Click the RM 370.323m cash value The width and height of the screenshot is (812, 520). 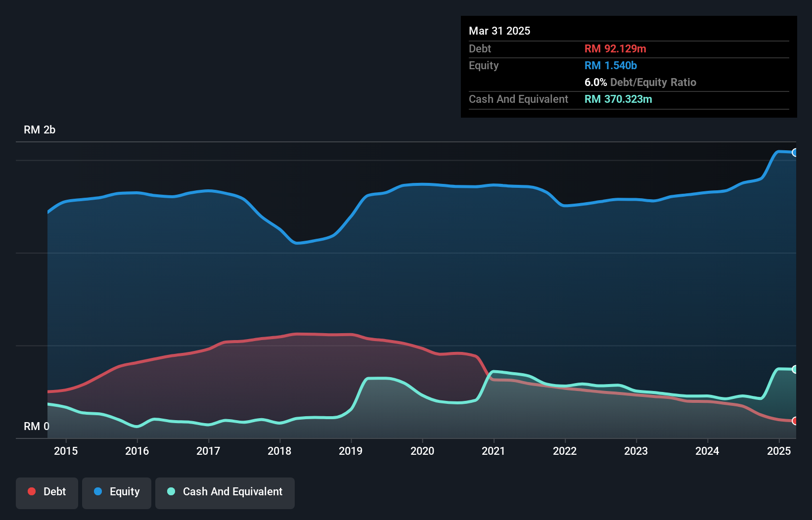[618, 99]
